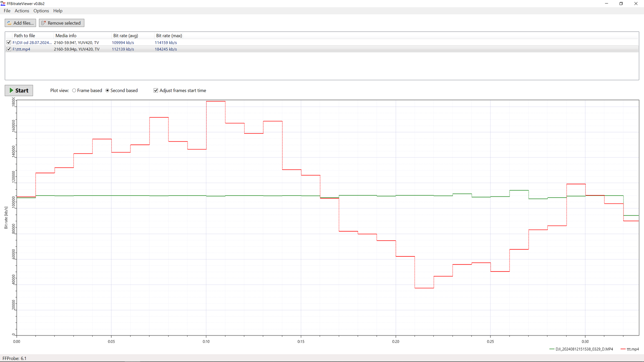Open the Help menu
Image resolution: width=644 pixels, height=362 pixels.
(x=58, y=11)
